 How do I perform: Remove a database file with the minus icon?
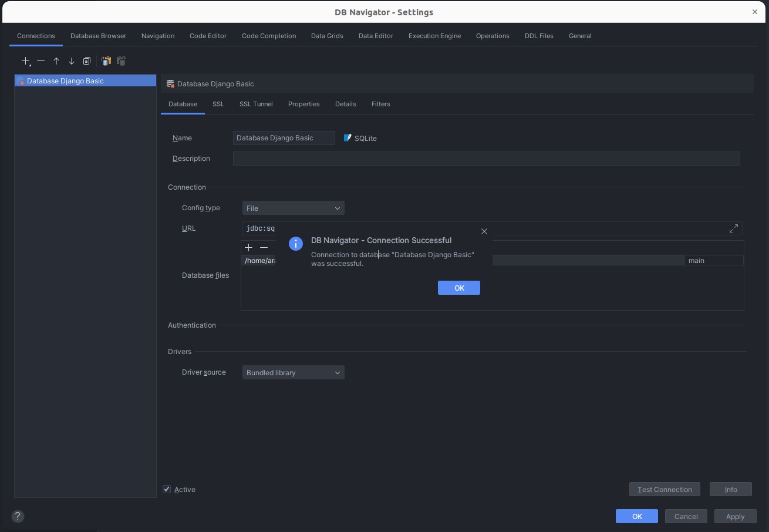pyautogui.click(x=264, y=248)
